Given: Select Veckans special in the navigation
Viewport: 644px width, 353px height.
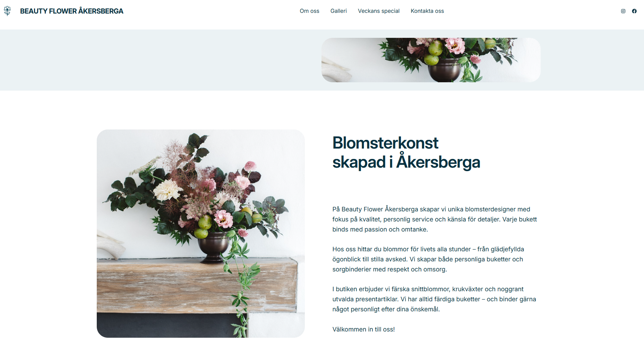Looking at the screenshot, I should pos(379,11).
